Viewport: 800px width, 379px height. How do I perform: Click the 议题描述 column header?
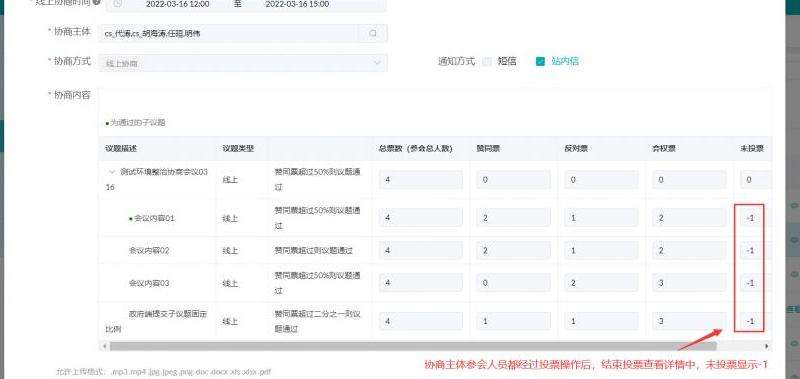coord(121,149)
